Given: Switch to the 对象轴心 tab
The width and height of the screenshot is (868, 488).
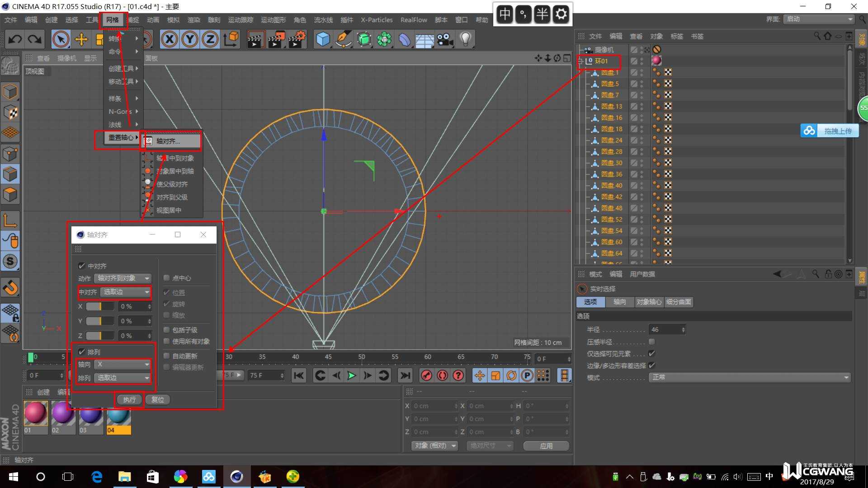Looking at the screenshot, I should click(648, 302).
